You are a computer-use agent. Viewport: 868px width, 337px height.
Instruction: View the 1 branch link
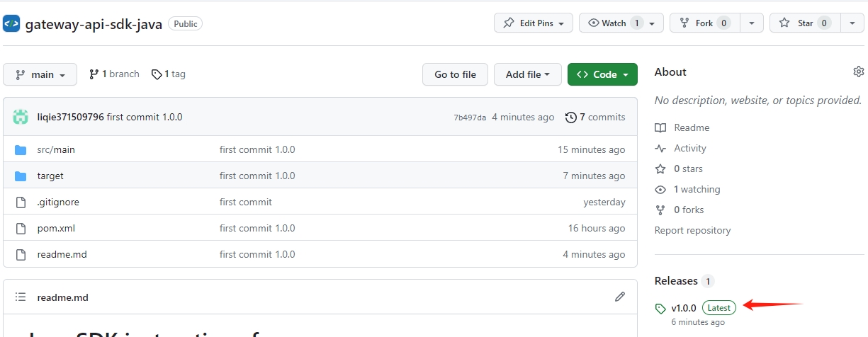pos(114,74)
